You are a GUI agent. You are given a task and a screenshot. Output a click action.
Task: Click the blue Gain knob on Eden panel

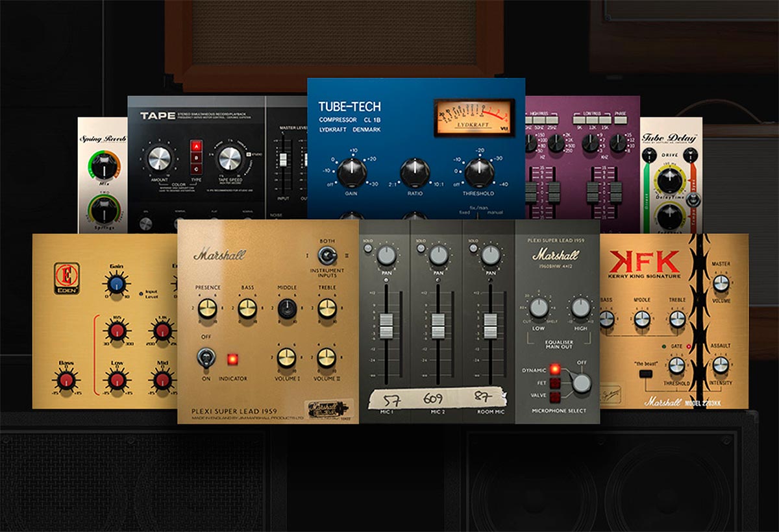[x=116, y=285]
